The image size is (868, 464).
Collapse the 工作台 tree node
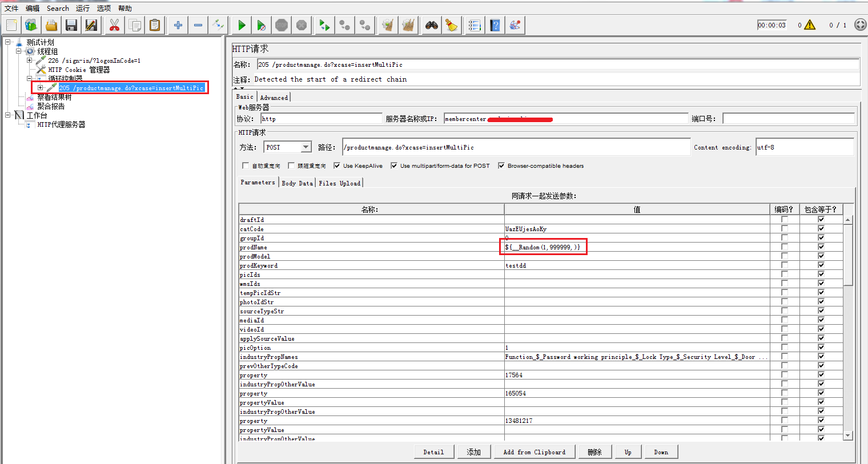(x=8, y=115)
